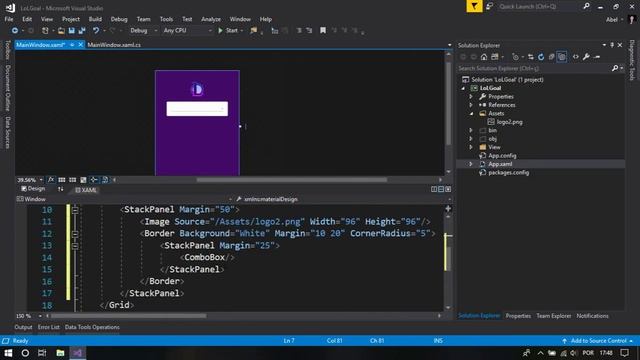Switch to the MainWindow.xaml.cs tab
Viewport: 640px width, 360px height.
pos(114,45)
